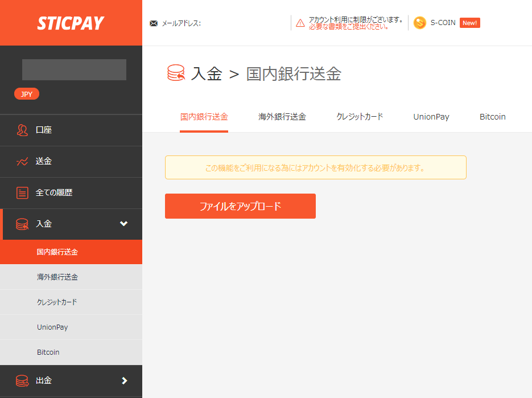Screen dimensions: 532x398
Task: Open 口座 in the sidebar
Action: coord(71,130)
